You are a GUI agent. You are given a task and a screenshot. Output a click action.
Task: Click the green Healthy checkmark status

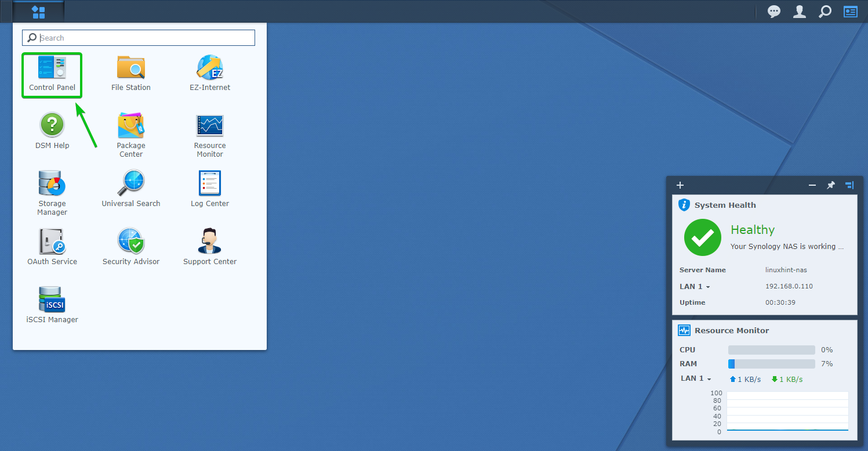tap(703, 237)
